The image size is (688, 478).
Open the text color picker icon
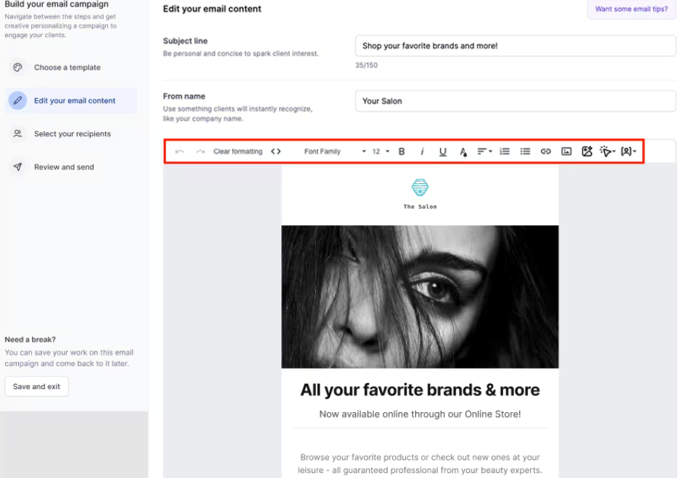(x=463, y=152)
